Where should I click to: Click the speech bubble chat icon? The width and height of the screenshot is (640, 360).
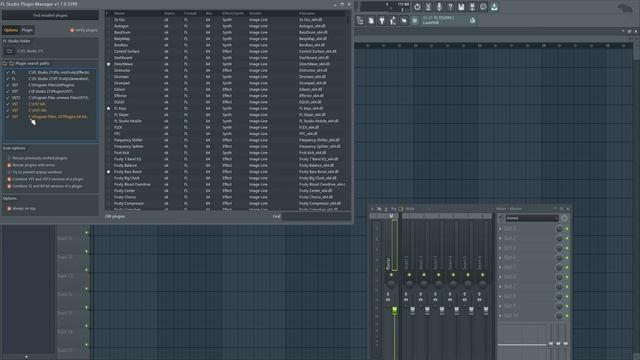point(483,7)
